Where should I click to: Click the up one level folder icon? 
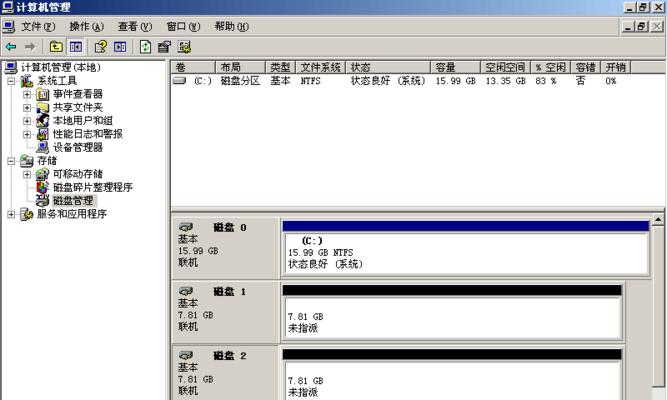[56, 46]
